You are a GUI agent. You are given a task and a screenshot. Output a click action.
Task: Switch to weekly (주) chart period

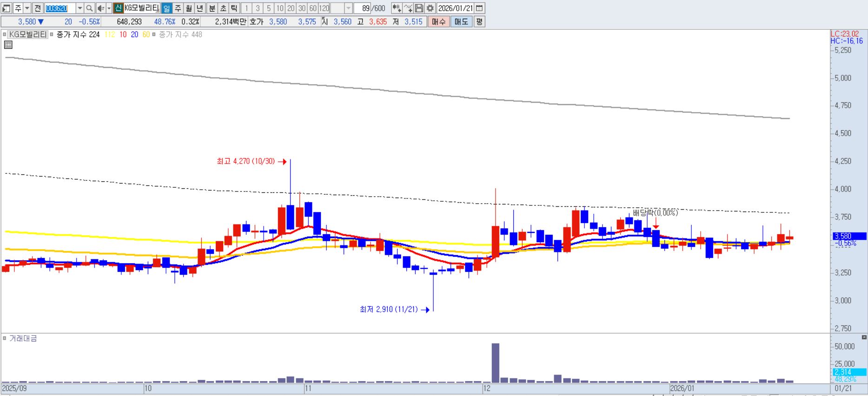pyautogui.click(x=178, y=8)
